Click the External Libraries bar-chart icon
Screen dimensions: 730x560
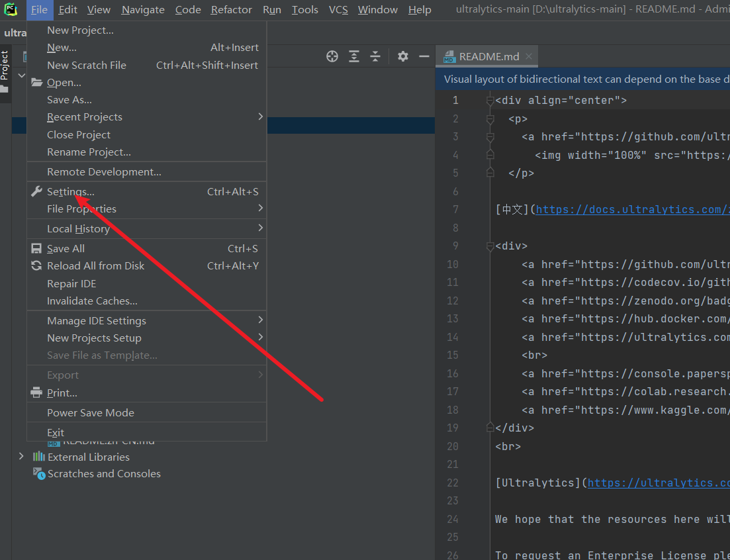click(38, 457)
